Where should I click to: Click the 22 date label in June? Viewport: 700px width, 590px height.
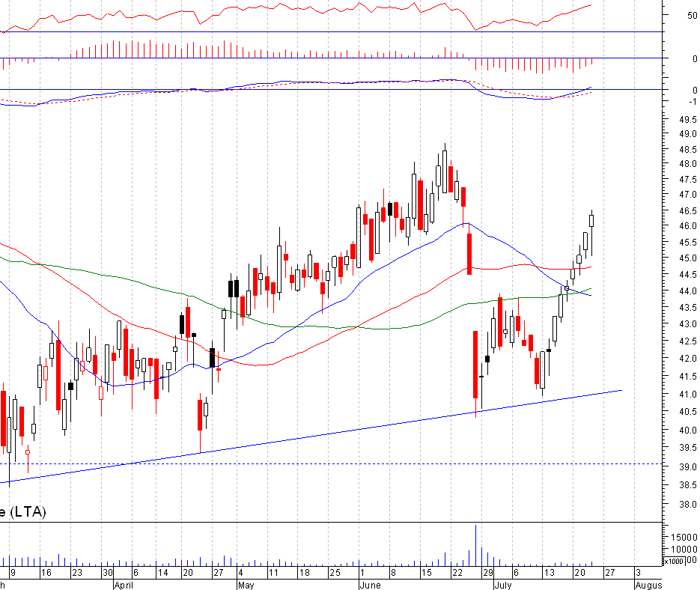click(x=457, y=573)
